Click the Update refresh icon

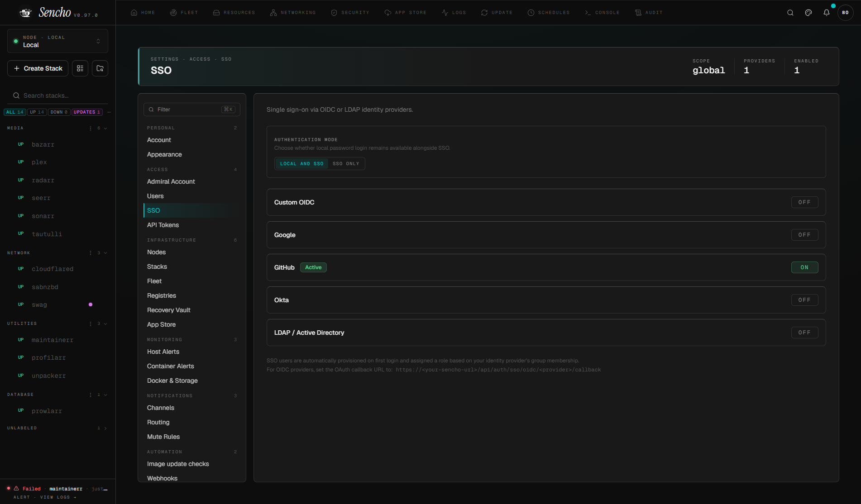tap(484, 13)
